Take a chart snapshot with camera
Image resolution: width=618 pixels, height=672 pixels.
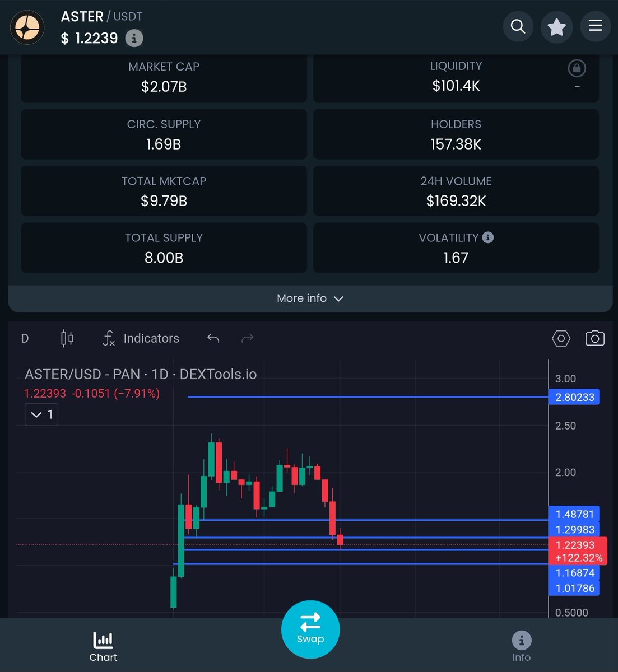tap(595, 338)
